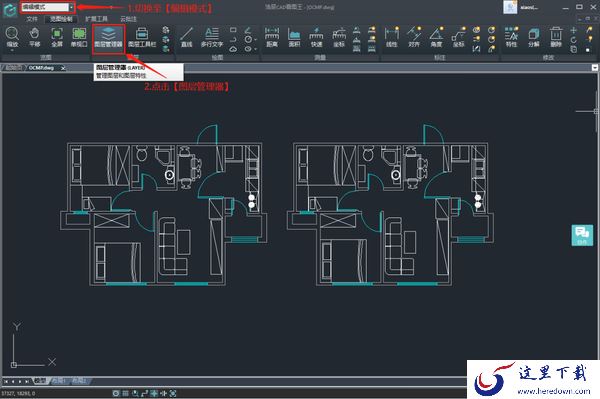This screenshot has height=399, width=600.
Task: Click the copy icon in 修改 group
Action: point(573,49)
